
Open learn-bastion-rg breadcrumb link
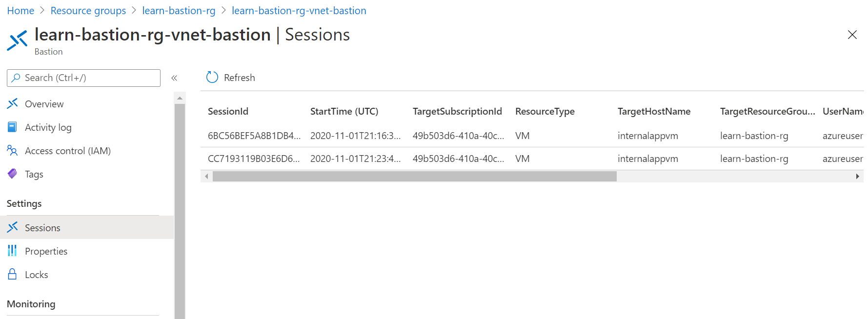179,11
